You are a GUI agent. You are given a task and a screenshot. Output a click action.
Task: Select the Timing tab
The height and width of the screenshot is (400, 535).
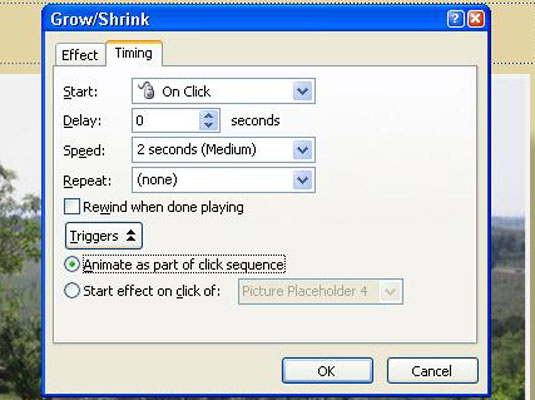(134, 53)
